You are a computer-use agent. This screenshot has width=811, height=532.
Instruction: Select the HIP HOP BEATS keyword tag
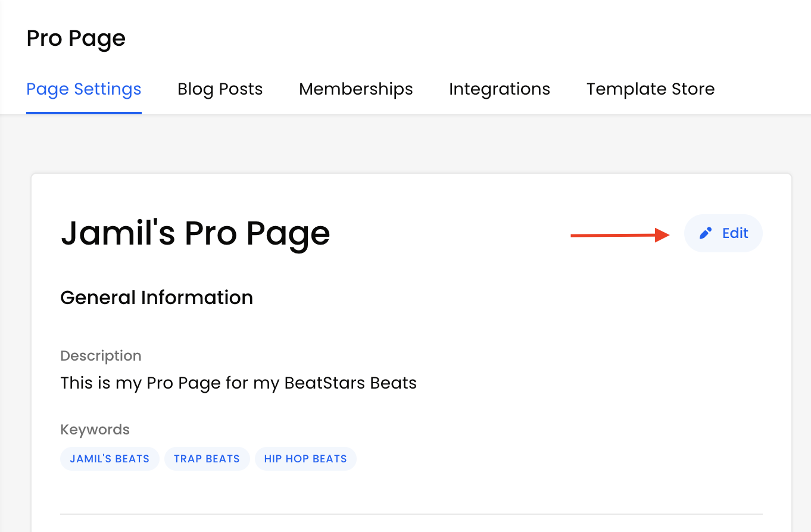coord(305,459)
